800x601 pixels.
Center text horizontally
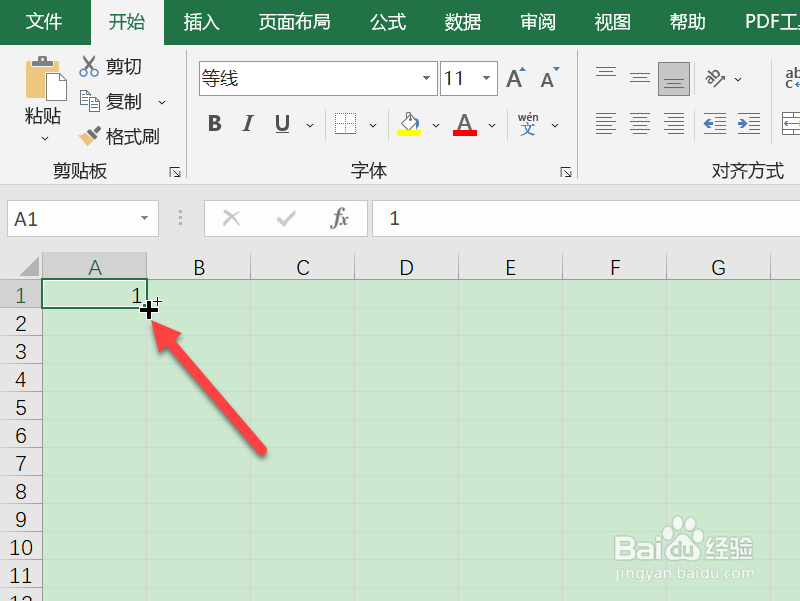pos(639,123)
